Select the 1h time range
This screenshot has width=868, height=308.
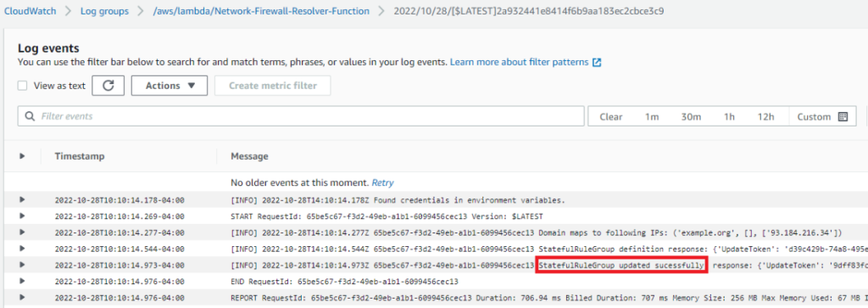pyautogui.click(x=729, y=117)
